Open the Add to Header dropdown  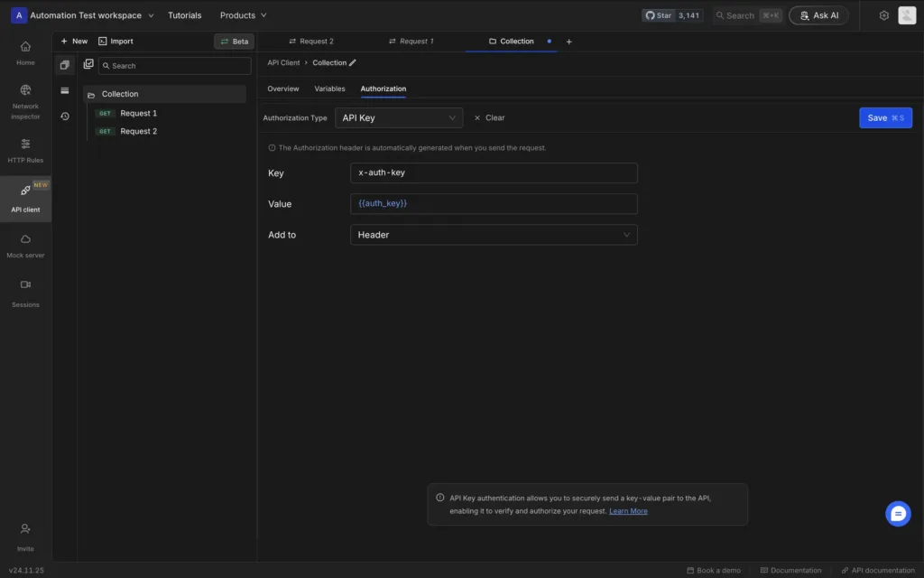[x=494, y=235]
